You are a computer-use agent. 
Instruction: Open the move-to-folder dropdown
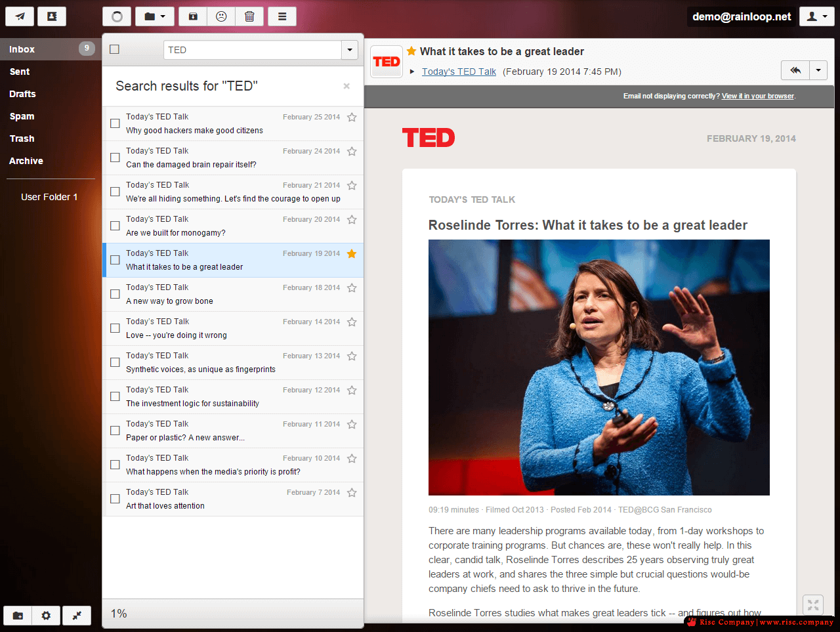[x=155, y=16]
